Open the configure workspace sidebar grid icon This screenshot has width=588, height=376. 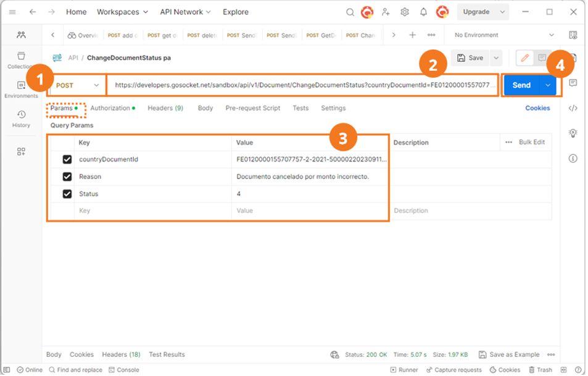click(21, 151)
